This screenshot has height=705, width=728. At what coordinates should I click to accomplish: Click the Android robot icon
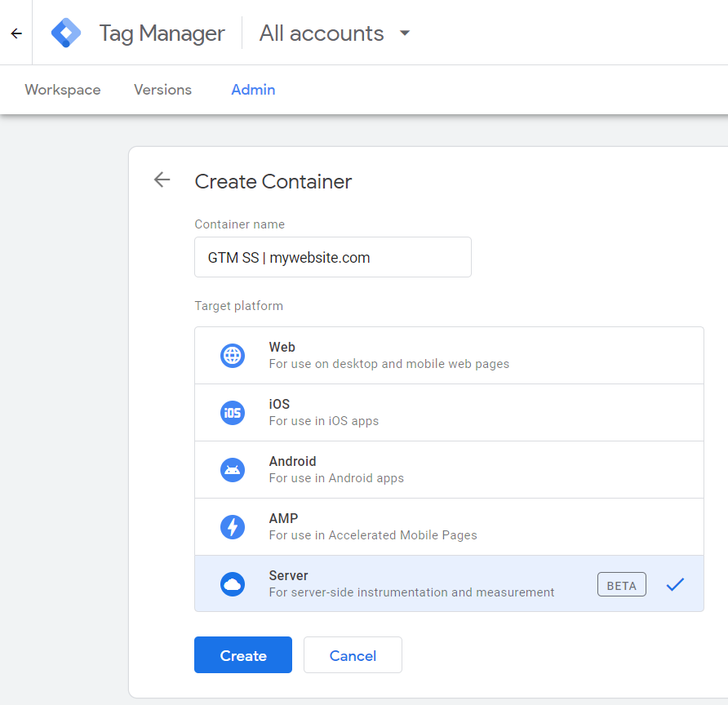233,470
